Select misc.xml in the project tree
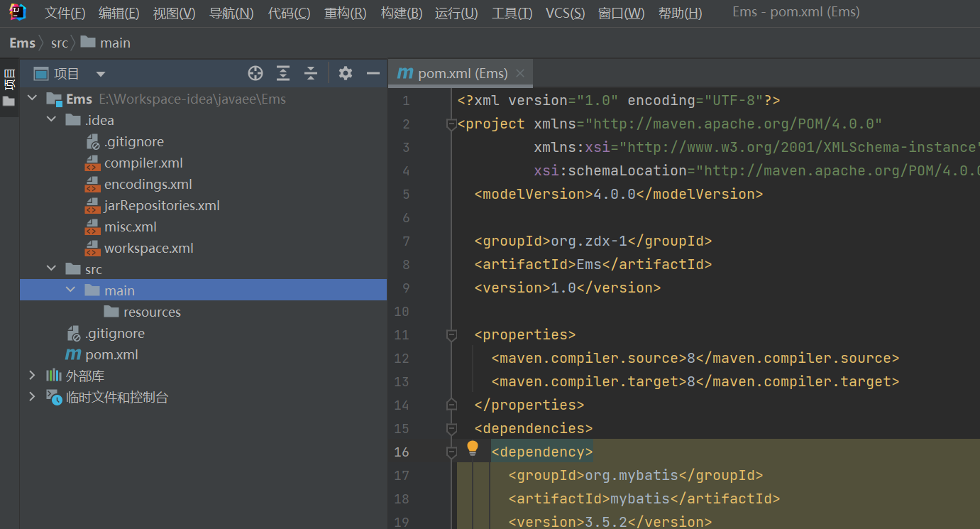Image resolution: width=980 pixels, height=529 pixels. coord(131,227)
